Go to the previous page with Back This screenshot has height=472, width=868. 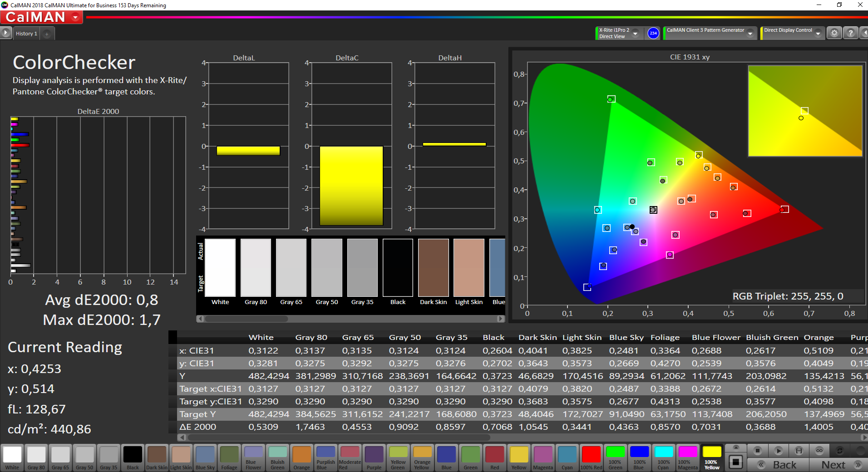click(778, 465)
